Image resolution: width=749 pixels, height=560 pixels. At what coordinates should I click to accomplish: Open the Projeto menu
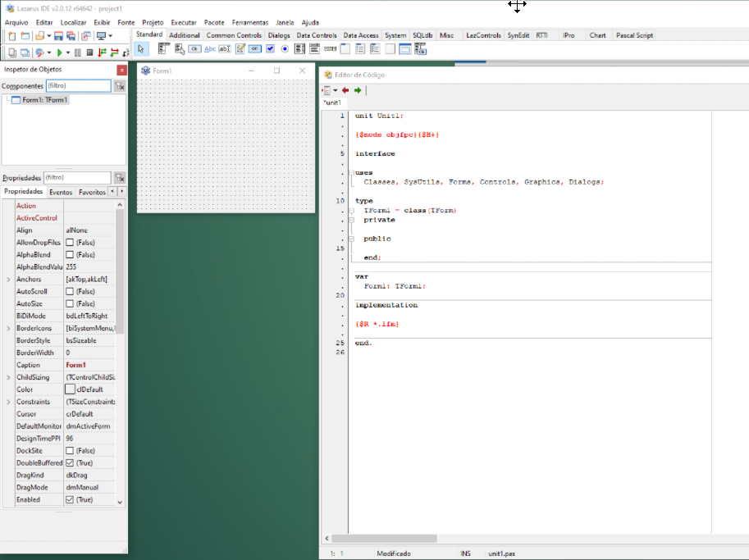pyautogui.click(x=153, y=22)
